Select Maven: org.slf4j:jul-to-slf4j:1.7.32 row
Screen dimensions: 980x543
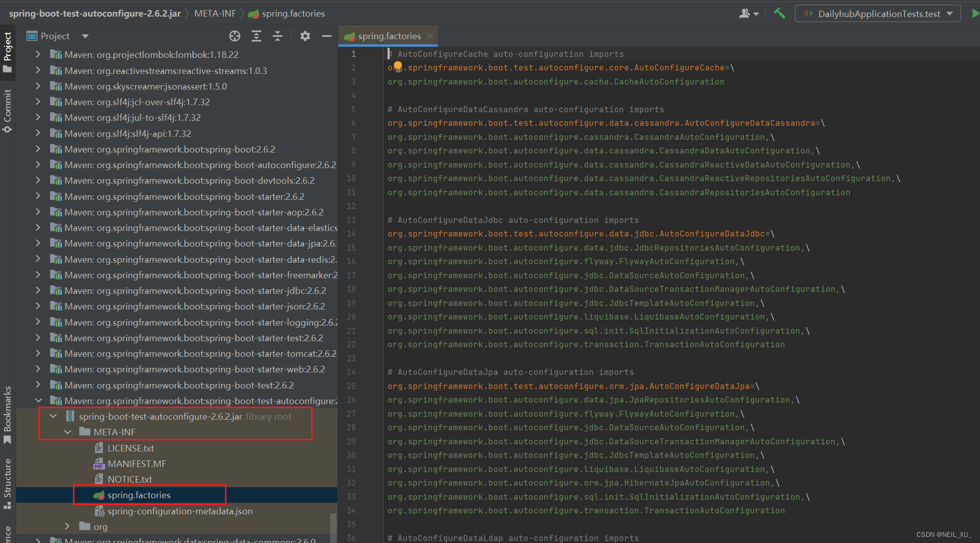[177, 117]
